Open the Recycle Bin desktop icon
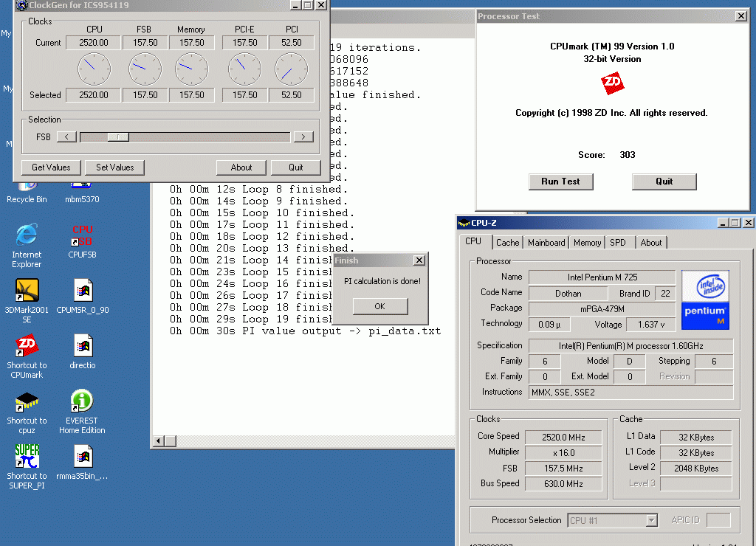Viewport: 756px width, 546px height. coord(27,193)
